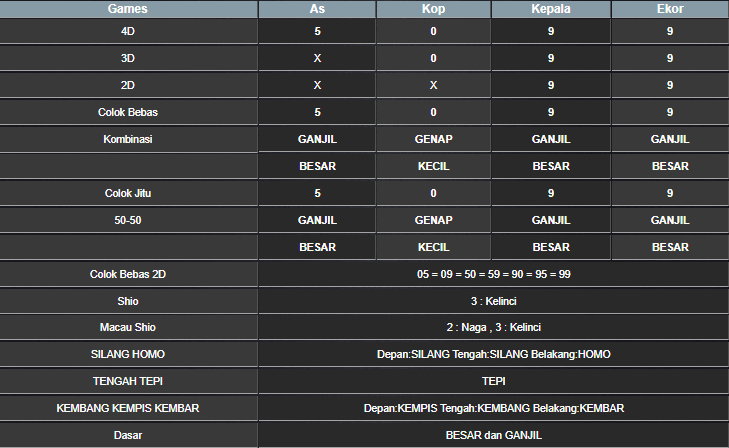Click the 3D Kop value 0
Image resolution: width=729 pixels, height=448 pixels.
[433, 58]
